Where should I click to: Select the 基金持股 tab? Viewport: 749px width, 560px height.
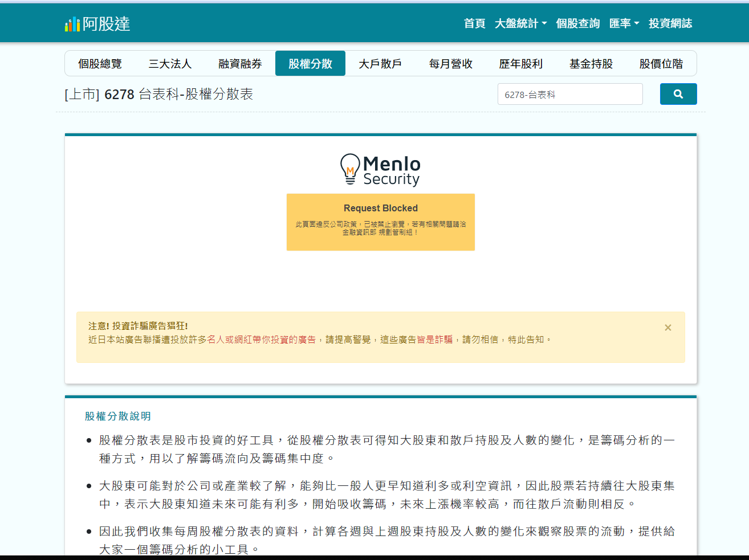coord(591,63)
